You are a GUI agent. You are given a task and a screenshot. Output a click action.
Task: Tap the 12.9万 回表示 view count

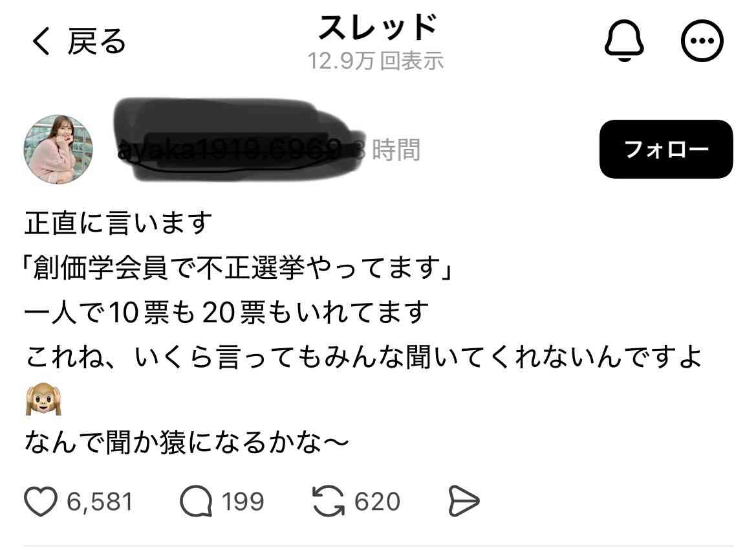coord(376,61)
